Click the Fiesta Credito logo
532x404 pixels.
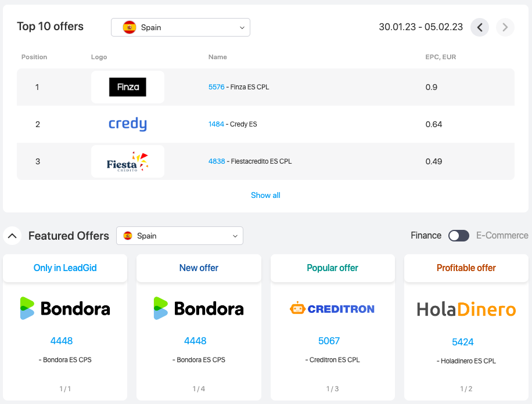(128, 161)
